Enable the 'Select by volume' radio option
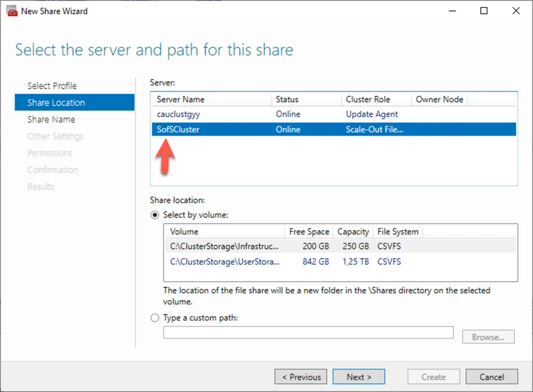 [155, 215]
